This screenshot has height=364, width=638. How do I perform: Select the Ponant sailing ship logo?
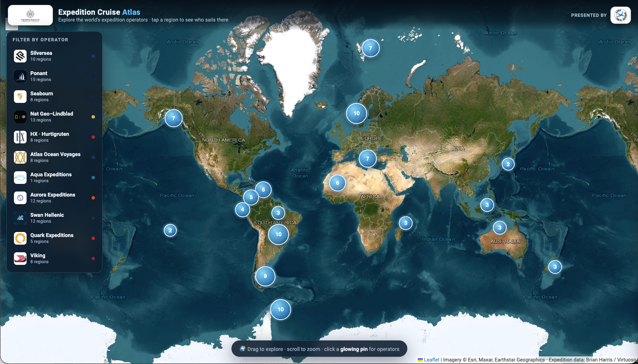[x=20, y=76]
